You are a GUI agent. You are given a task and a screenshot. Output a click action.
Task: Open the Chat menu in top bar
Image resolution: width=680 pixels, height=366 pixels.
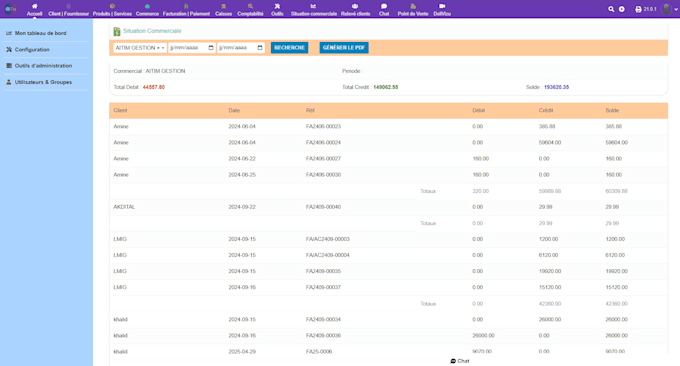click(x=384, y=10)
